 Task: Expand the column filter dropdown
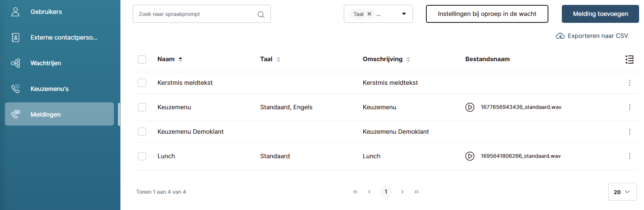(x=404, y=14)
